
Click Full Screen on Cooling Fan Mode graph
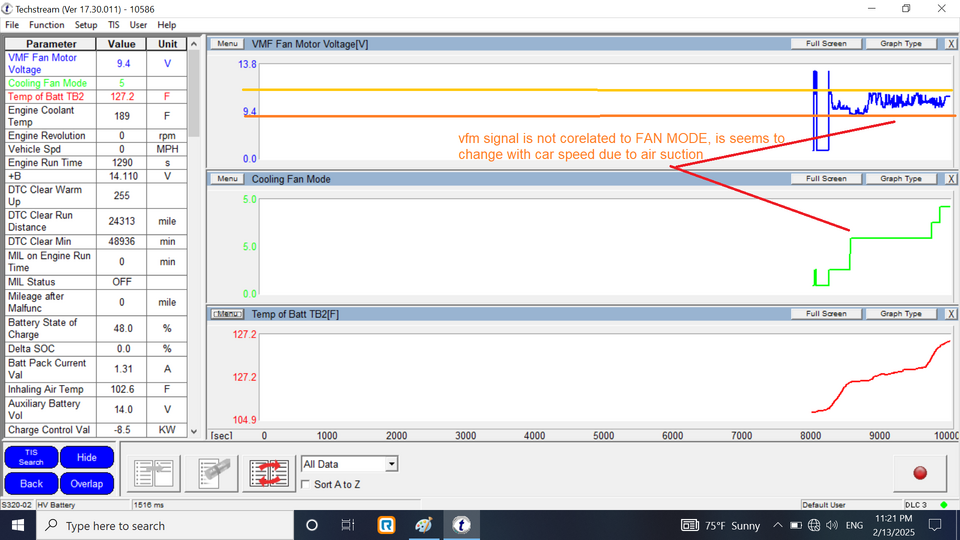point(826,179)
